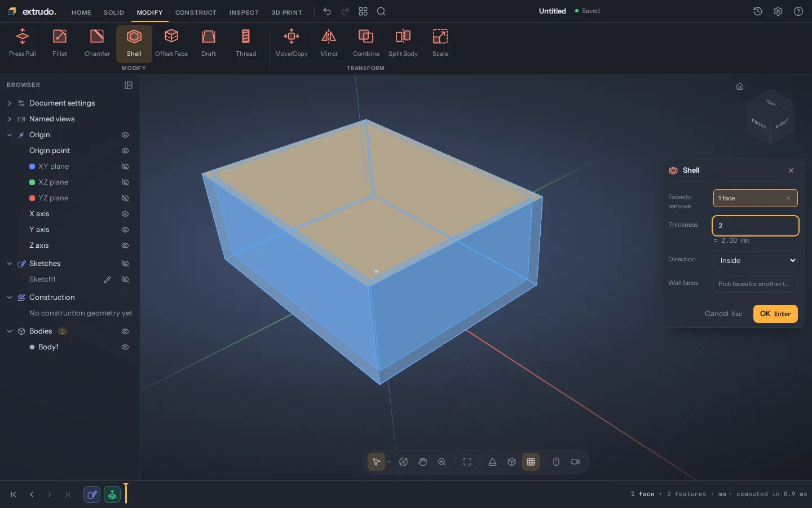This screenshot has height=508, width=812.
Task: Collapse the Origin tree node
Action: coord(10,135)
